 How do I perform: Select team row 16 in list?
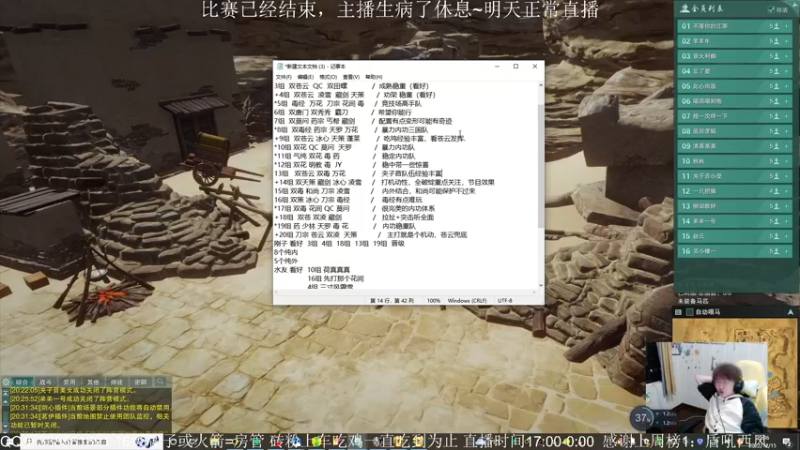(x=734, y=252)
